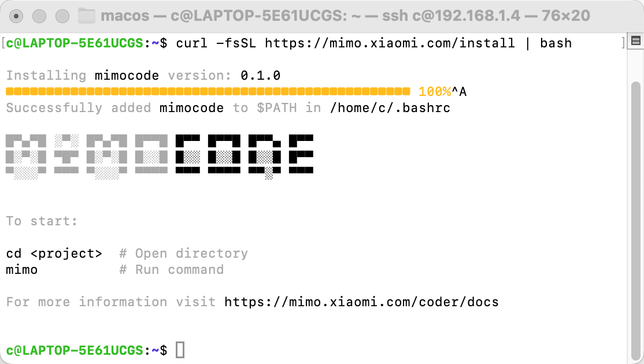Click the vertical scrollbar thumb
Viewport: 644px width, 364px height.
[x=636, y=222]
